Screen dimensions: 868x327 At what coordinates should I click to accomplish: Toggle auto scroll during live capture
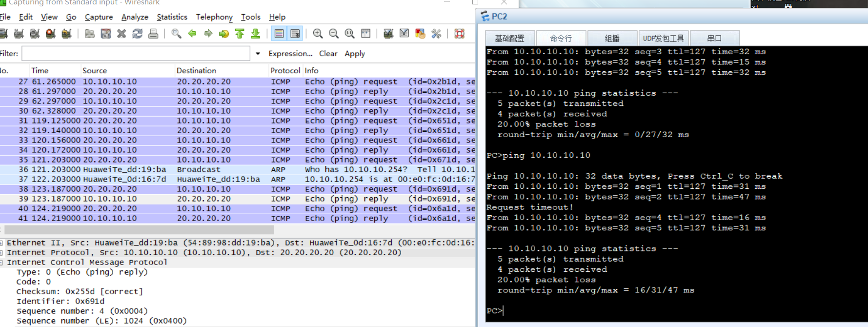(x=295, y=34)
